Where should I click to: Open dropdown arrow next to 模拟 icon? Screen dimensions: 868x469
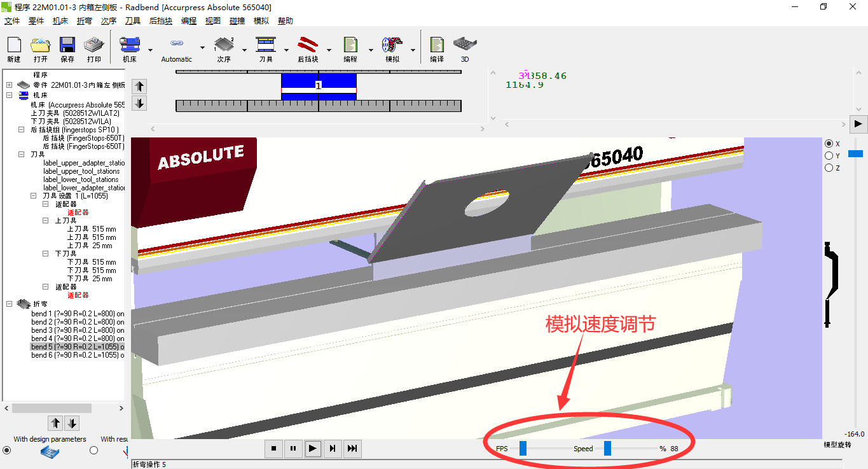click(413, 50)
